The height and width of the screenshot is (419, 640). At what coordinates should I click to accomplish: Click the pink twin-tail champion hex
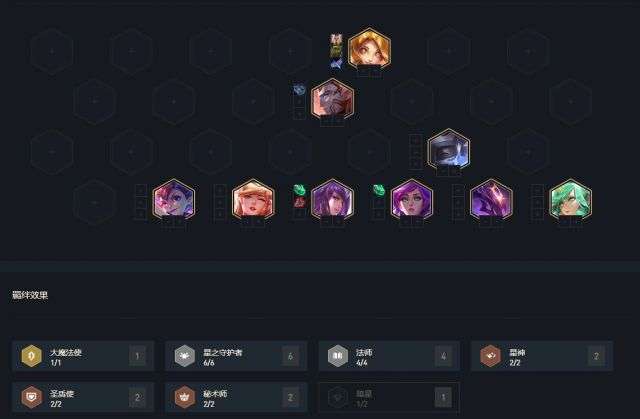[x=173, y=200]
